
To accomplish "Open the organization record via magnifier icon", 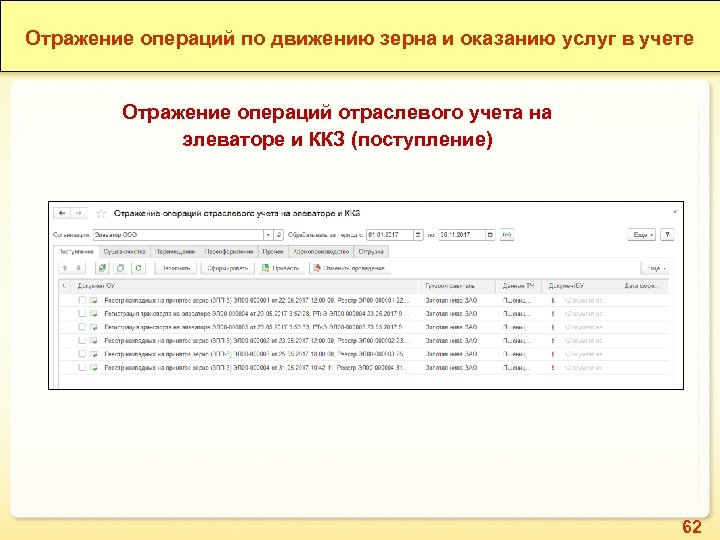I will point(278,235).
